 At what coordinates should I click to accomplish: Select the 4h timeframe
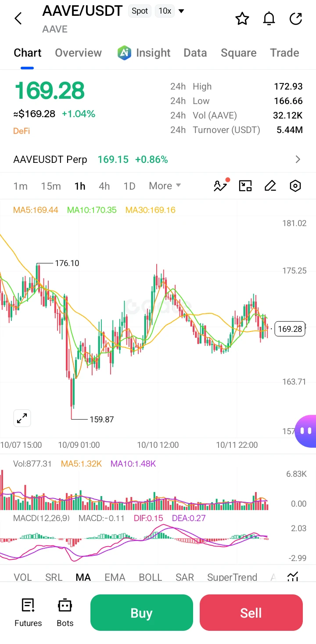104,186
